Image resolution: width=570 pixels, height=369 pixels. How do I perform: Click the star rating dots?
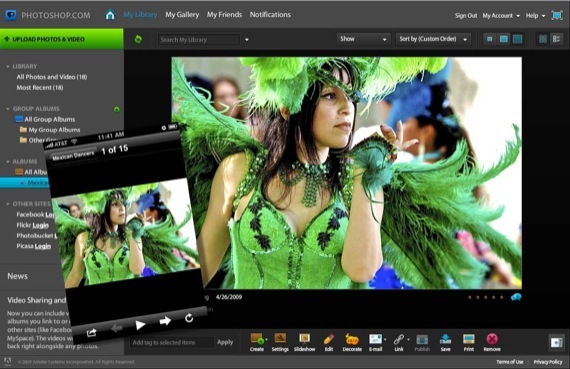pos(486,297)
